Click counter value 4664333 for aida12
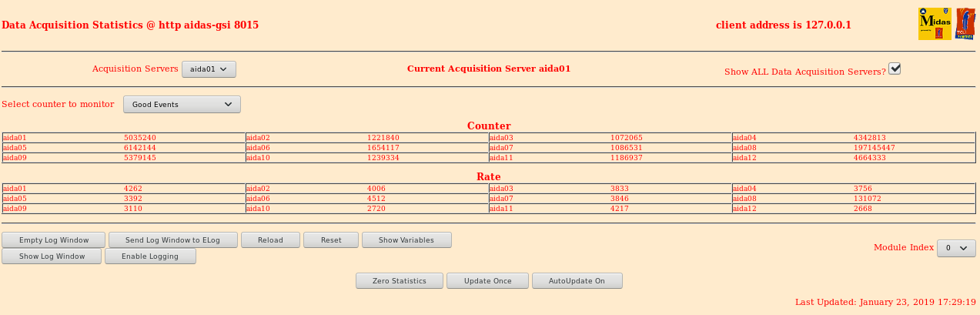This screenshot has height=315, width=980. (x=870, y=158)
